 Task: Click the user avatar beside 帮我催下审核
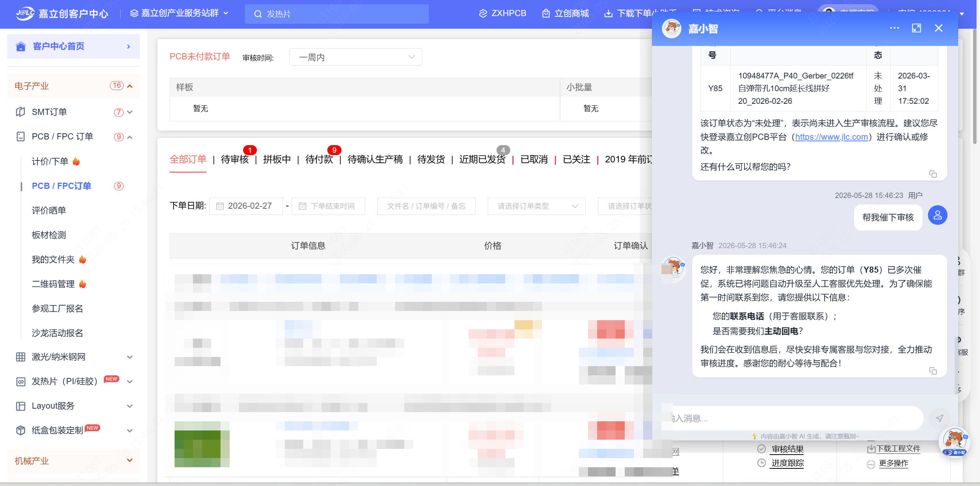click(938, 215)
